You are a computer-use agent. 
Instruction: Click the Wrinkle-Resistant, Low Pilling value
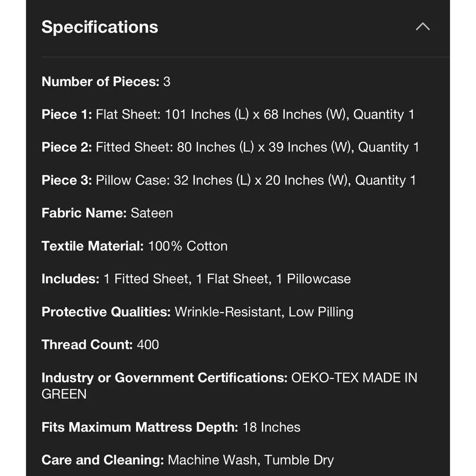pyautogui.click(x=264, y=312)
